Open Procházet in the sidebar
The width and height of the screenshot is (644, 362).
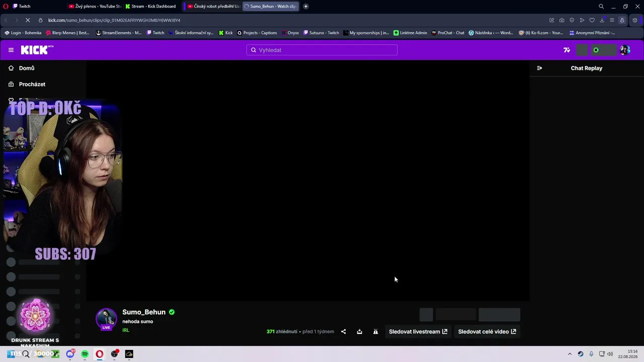tap(32, 84)
